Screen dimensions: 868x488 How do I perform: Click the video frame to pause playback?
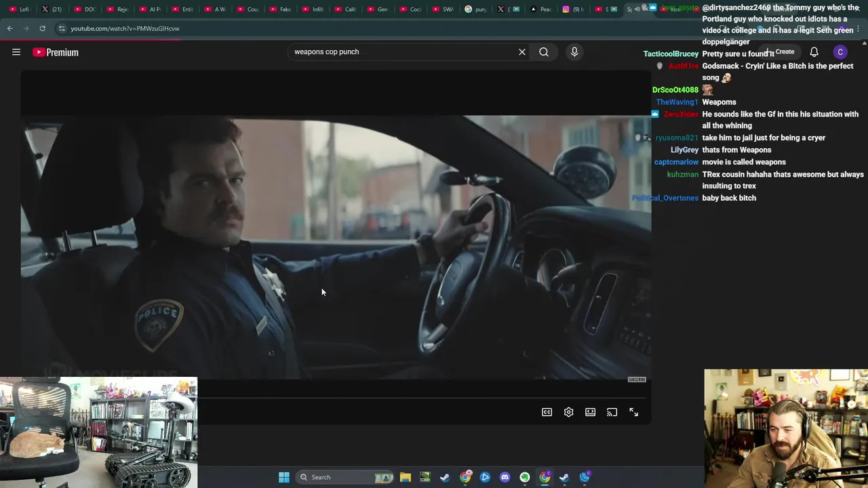(x=336, y=247)
